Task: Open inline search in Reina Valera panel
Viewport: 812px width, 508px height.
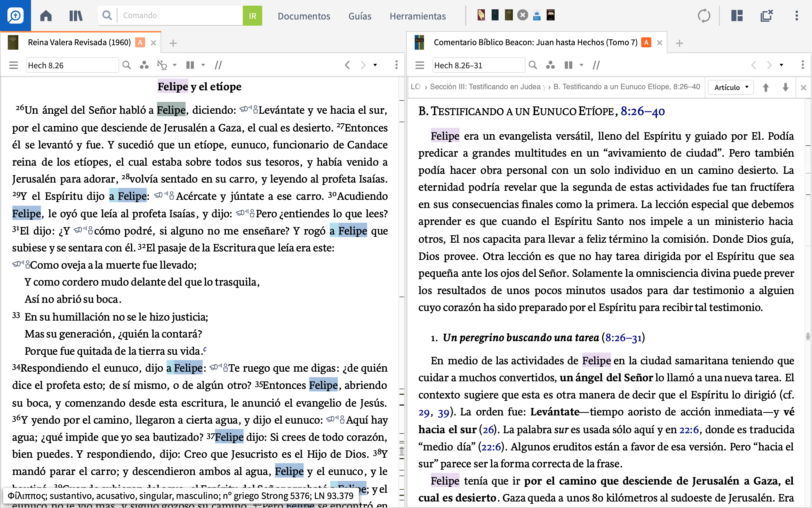Action: (x=127, y=65)
